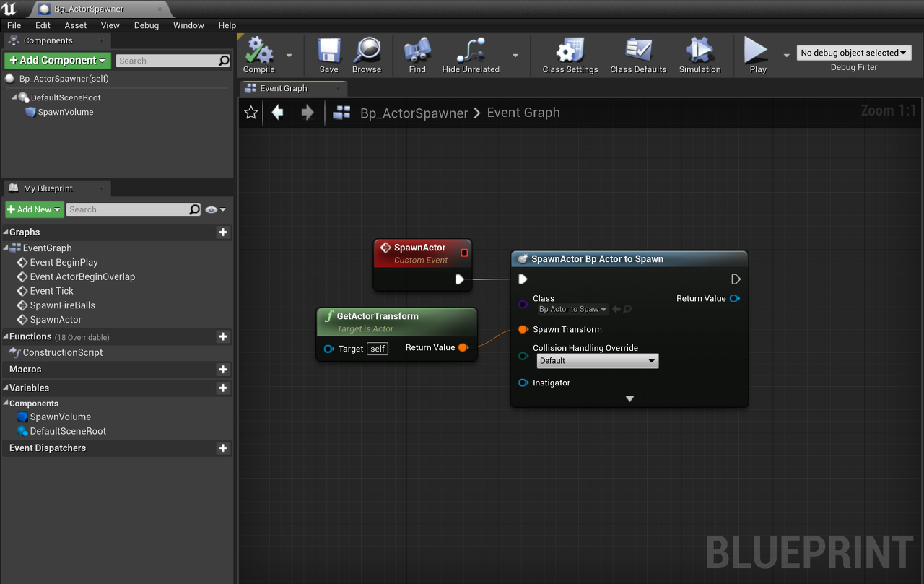Select SpawnVolume variable
This screenshot has height=584, width=924.
[60, 417]
